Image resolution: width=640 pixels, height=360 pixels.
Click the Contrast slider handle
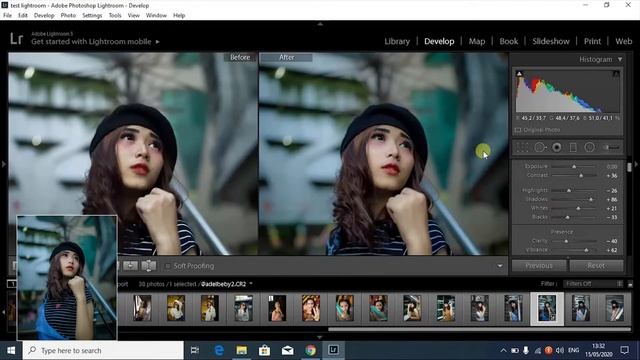click(x=581, y=176)
